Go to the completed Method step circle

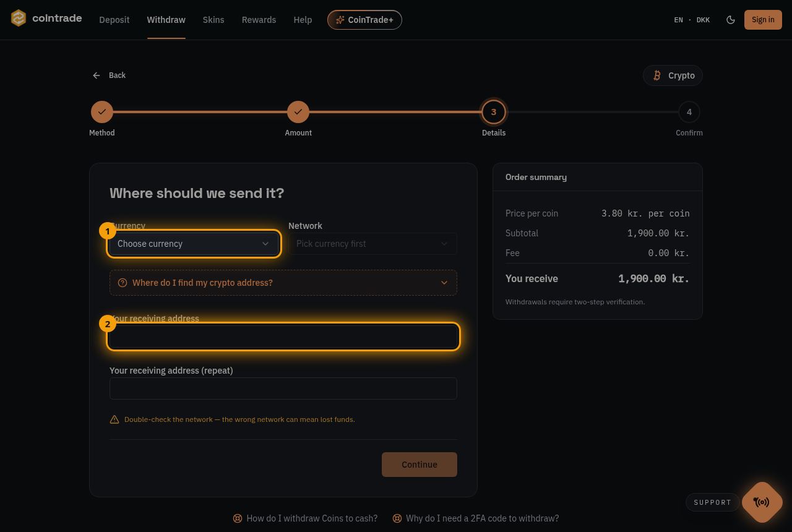coord(102,112)
